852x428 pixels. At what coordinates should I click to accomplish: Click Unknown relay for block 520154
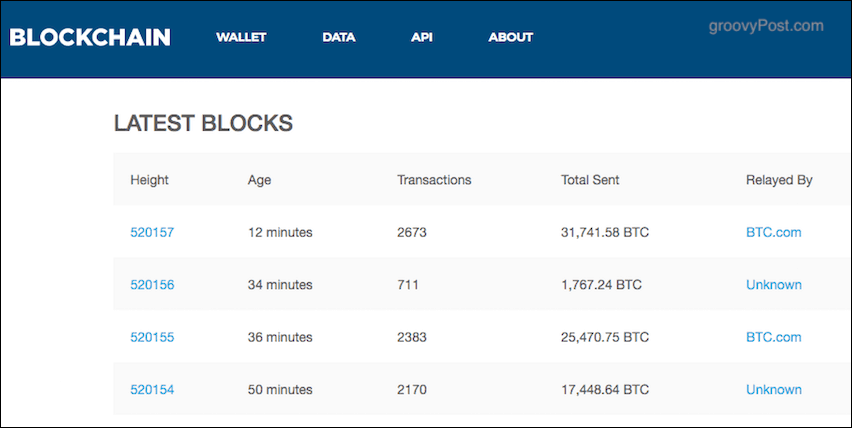(x=774, y=390)
